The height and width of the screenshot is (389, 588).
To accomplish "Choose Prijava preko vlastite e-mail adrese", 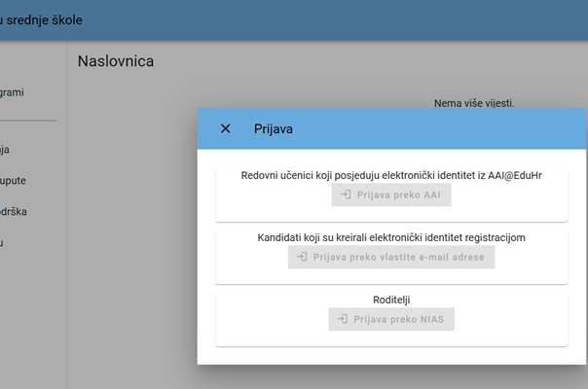I will pos(391,257).
